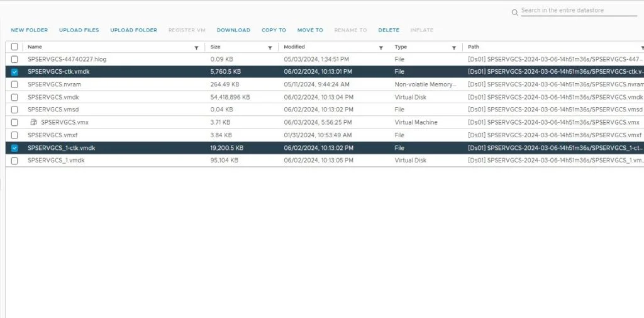Select the SPSERVGCS.vmdk file name
Image resolution: width=644 pixels, height=318 pixels.
[x=53, y=98]
